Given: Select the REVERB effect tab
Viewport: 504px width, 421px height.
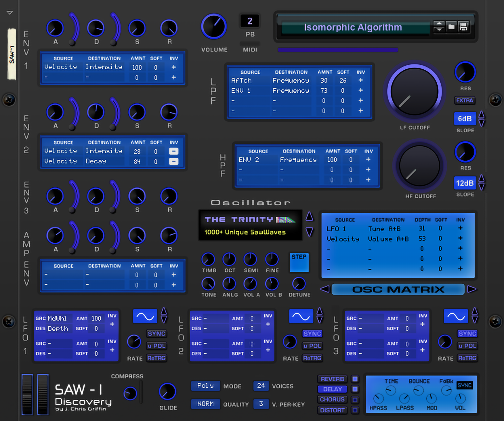Looking at the screenshot, I should coord(332,379).
